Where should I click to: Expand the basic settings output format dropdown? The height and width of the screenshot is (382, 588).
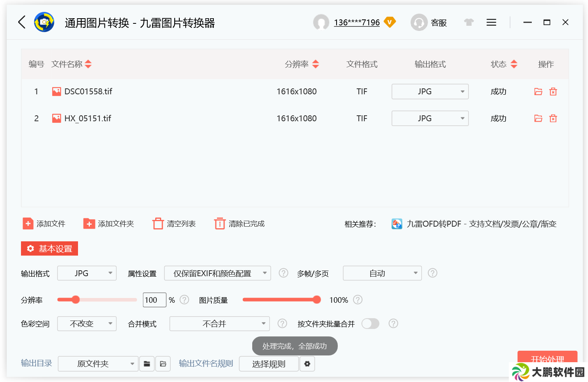tap(87, 273)
